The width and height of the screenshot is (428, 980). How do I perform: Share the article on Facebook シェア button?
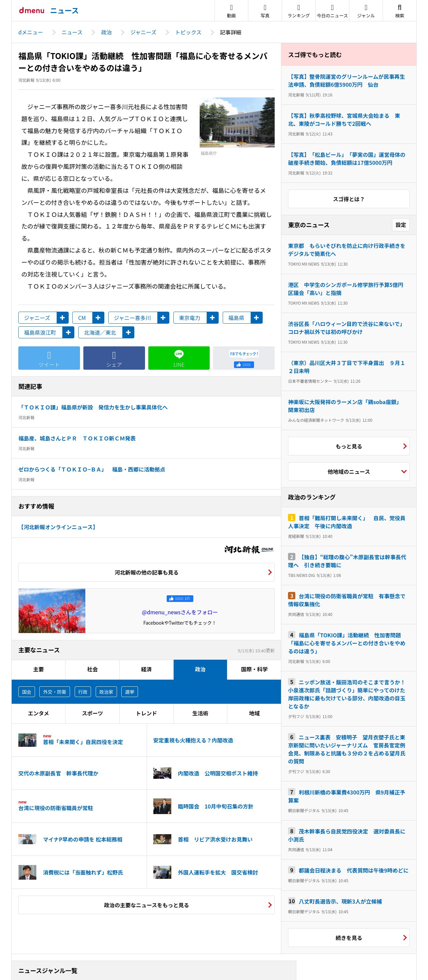[x=114, y=358]
